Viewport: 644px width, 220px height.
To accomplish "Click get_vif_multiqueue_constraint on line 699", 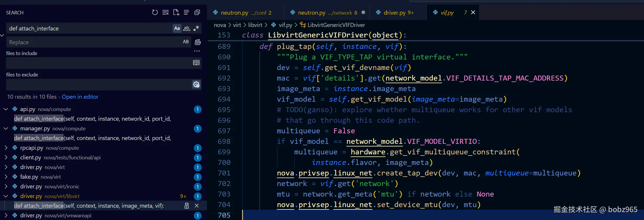I will click(453, 152).
